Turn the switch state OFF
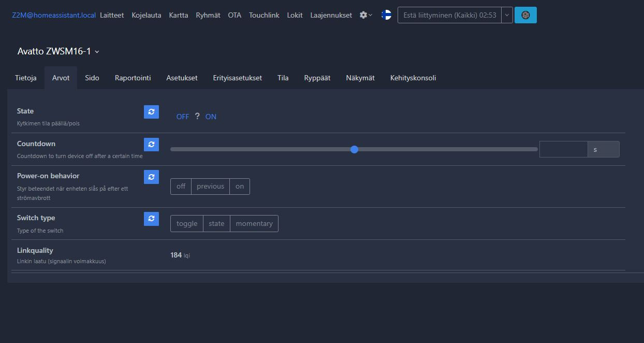 point(183,117)
